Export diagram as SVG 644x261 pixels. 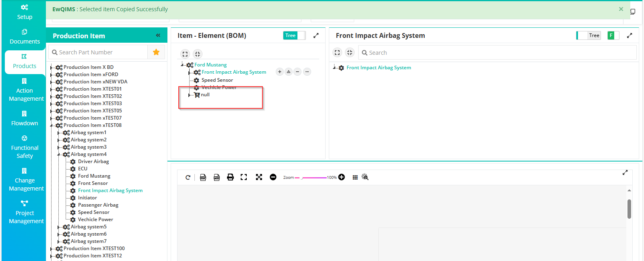click(x=203, y=177)
